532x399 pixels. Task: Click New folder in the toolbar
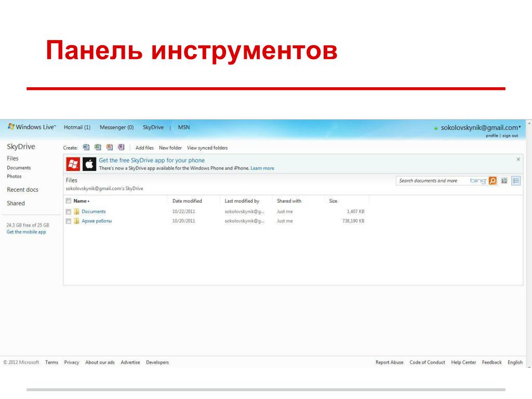click(x=170, y=148)
